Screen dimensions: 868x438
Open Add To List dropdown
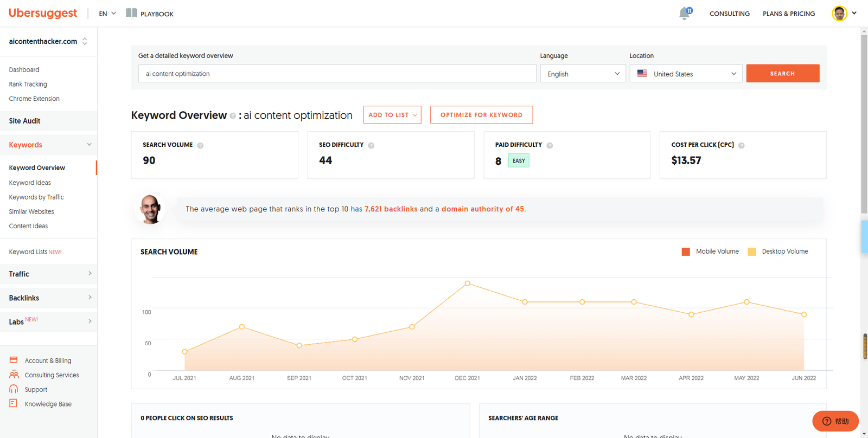(392, 115)
